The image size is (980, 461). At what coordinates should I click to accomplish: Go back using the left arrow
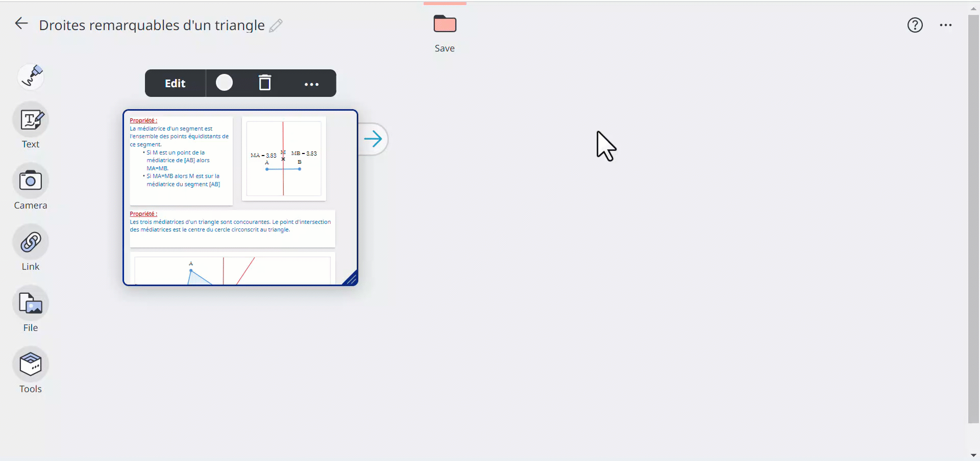pos(21,23)
